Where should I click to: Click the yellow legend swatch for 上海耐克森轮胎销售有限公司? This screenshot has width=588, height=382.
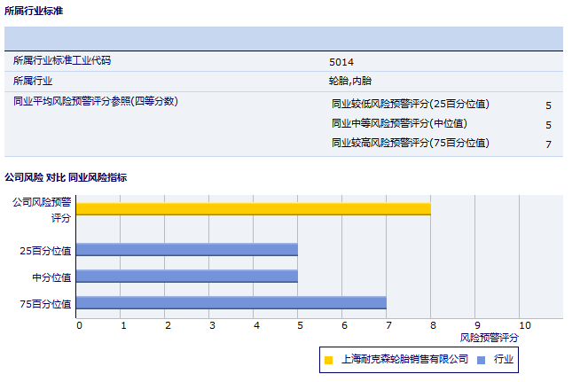(x=328, y=360)
